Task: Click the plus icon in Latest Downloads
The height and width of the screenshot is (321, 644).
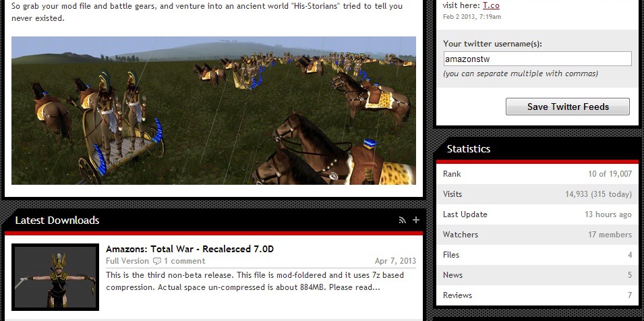Action: [x=416, y=220]
